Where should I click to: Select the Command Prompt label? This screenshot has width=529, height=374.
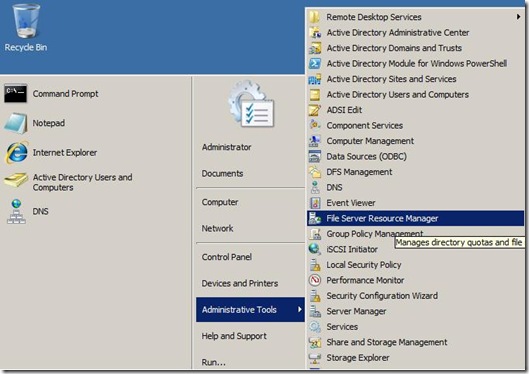click(x=65, y=94)
